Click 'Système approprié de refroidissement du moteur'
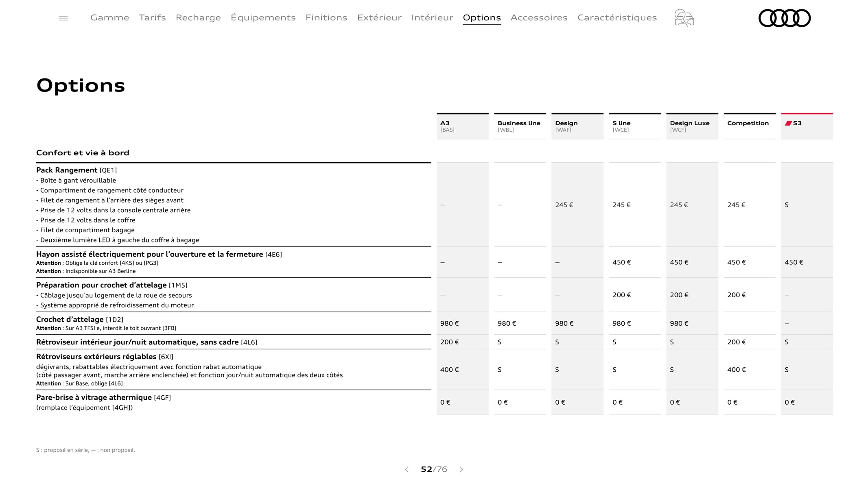The width and height of the screenshot is (868, 488). pyautogui.click(x=115, y=305)
